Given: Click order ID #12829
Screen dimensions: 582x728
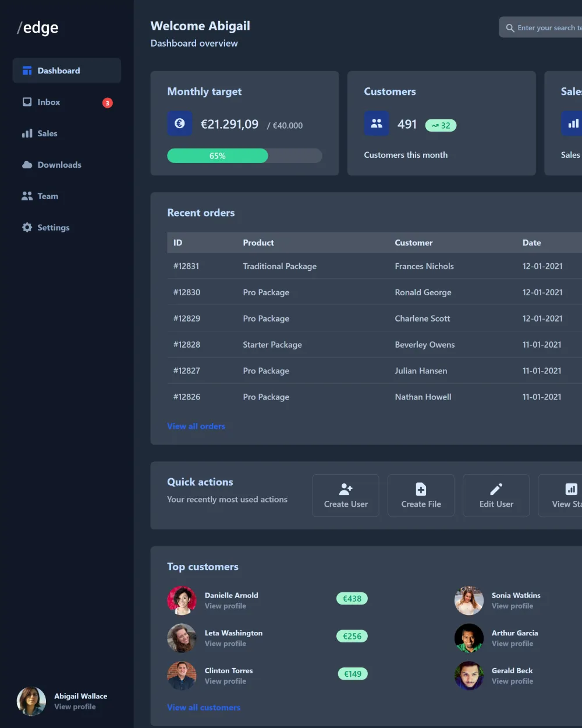Looking at the screenshot, I should [x=187, y=319].
